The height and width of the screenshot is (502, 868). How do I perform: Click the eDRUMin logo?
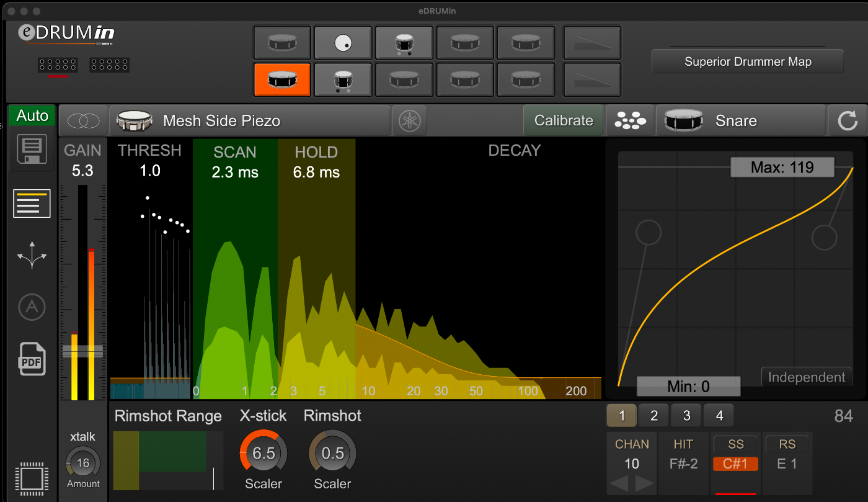point(66,34)
